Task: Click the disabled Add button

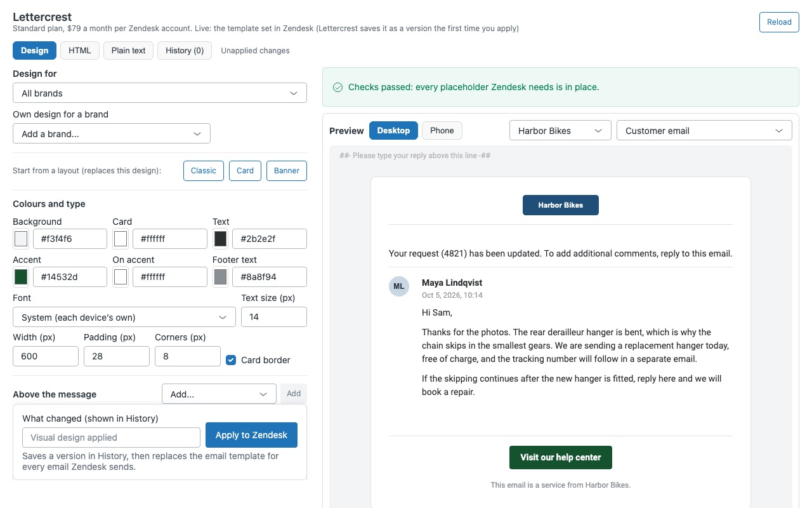Action: click(294, 394)
